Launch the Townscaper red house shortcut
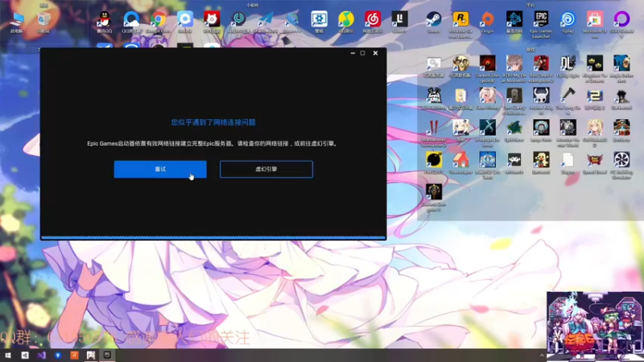Screen dimensions: 644x362 (x=460, y=163)
